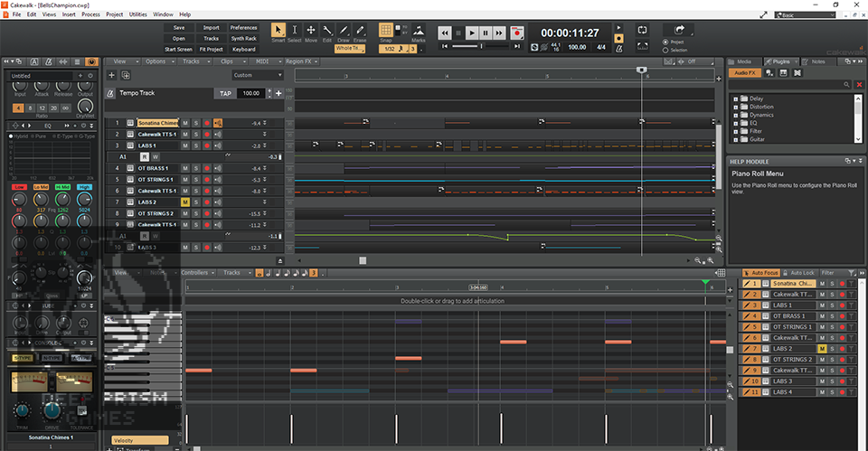Click the Synth Rack button
This screenshot has width=868, height=451.
243,39
